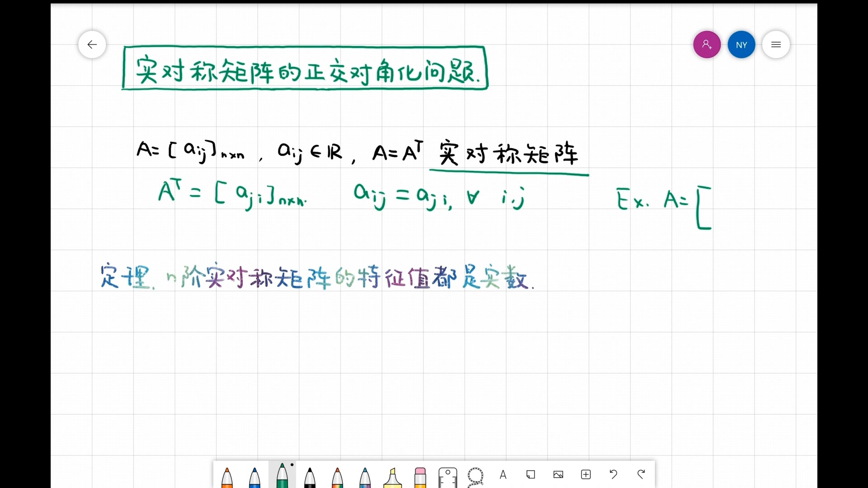The width and height of the screenshot is (868, 488).
Task: Insert a sticky note
Action: [x=531, y=475]
